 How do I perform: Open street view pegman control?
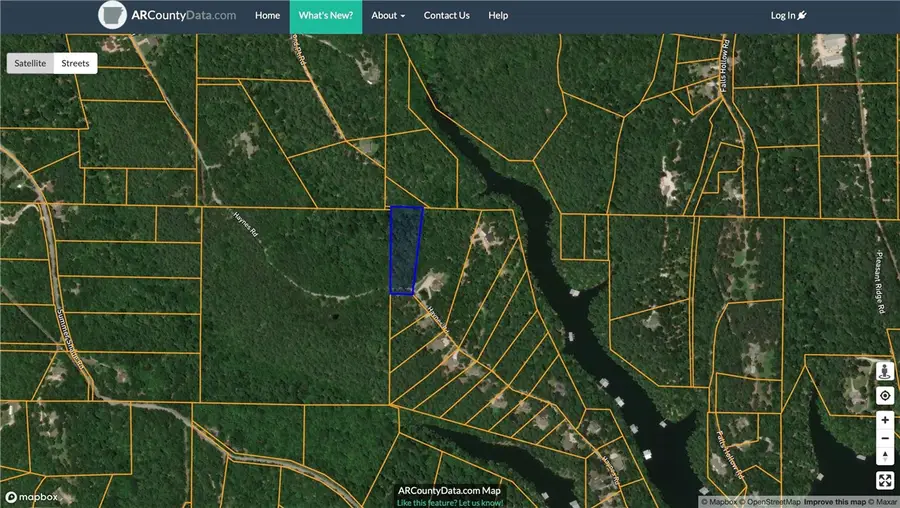pos(885,372)
